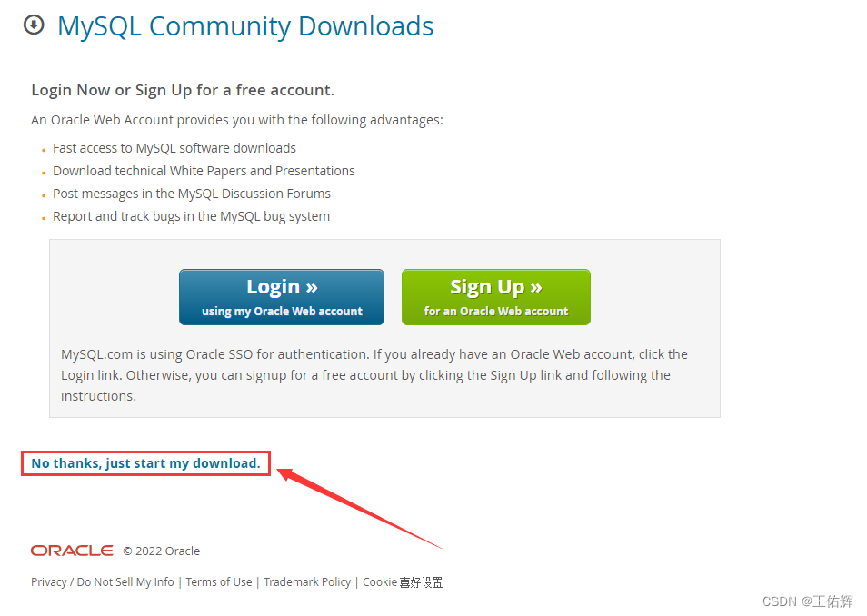This screenshot has height=616, width=867.
Task: Click the 'Fast access to MySQL software' bullet
Action: [x=174, y=148]
